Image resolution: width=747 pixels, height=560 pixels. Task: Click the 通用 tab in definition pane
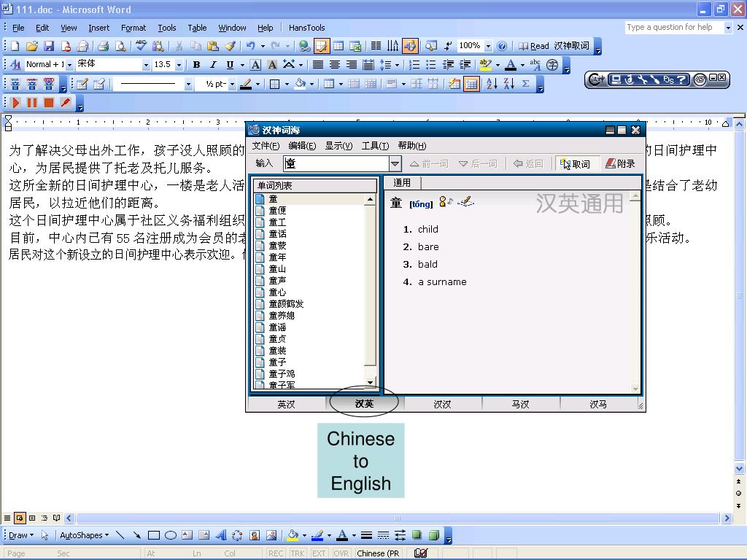(402, 182)
